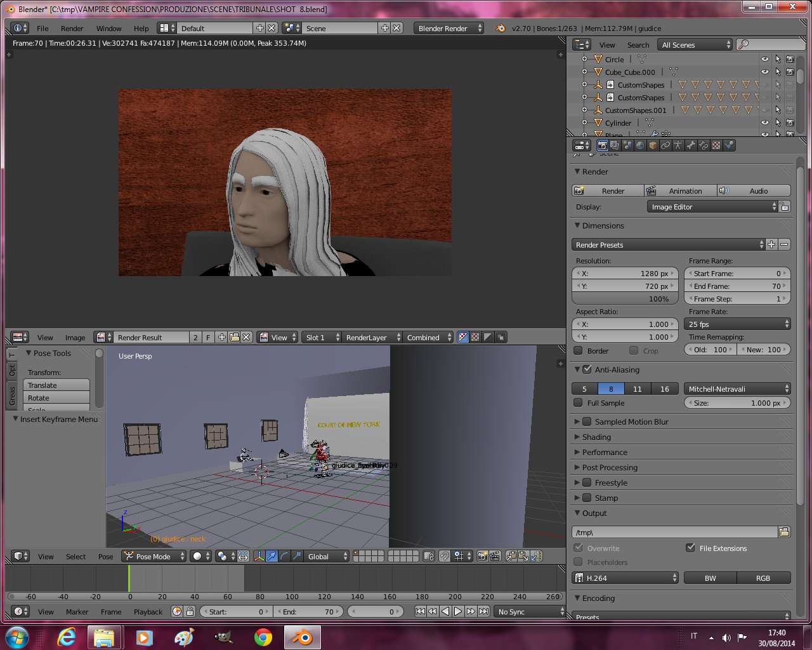Open the File menu
Viewport: 812px width, 650px height.
click(43, 28)
